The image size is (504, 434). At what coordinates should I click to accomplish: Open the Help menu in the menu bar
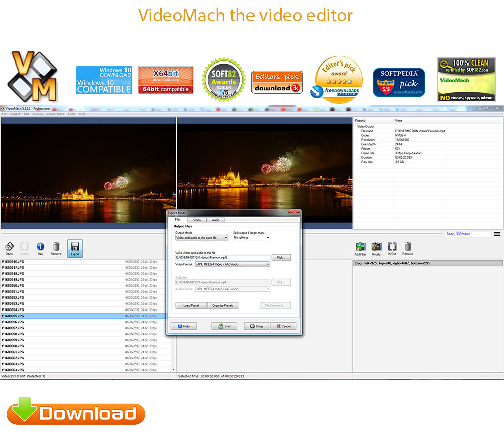point(82,114)
